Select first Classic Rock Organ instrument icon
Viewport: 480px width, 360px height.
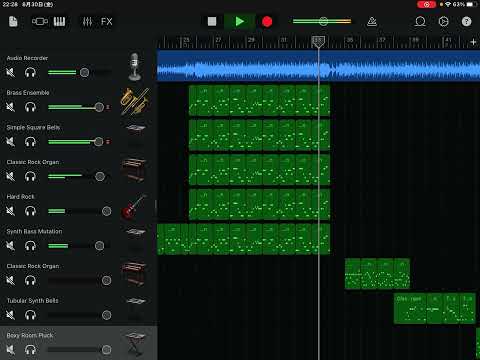pyautogui.click(x=134, y=170)
